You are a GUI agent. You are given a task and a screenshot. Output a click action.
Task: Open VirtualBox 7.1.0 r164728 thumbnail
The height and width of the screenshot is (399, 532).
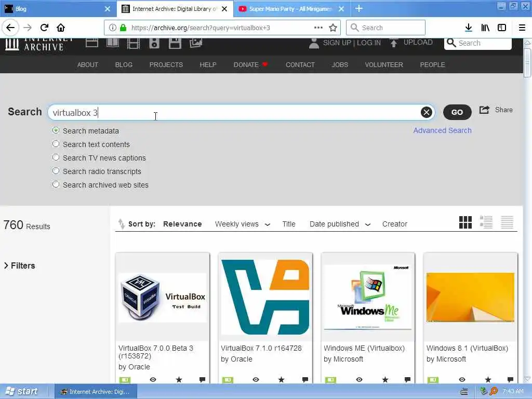click(265, 297)
